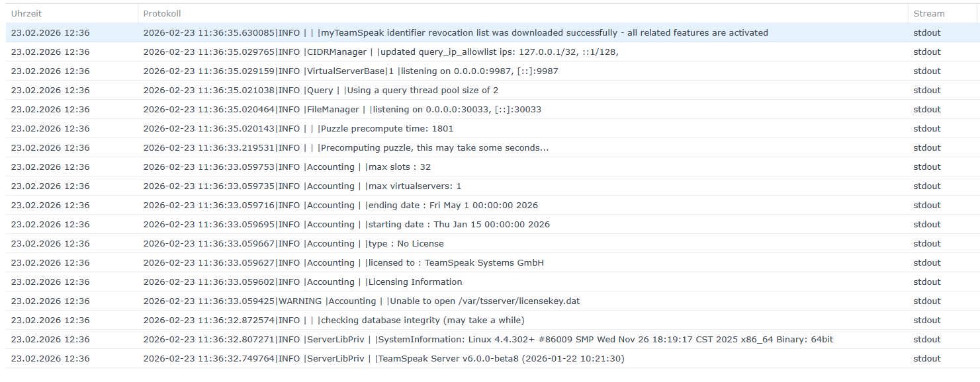
Task: Select the Puzzle precompute time 1801 row
Action: pos(298,128)
